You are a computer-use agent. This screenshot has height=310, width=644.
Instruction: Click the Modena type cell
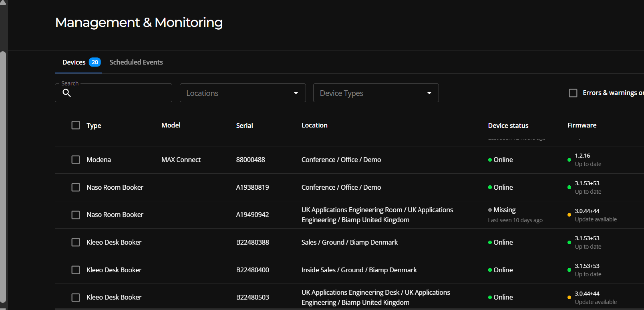click(99, 160)
